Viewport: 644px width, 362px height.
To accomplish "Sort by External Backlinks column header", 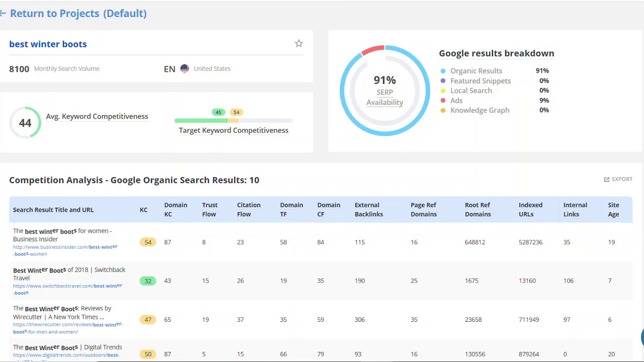I will tap(369, 210).
